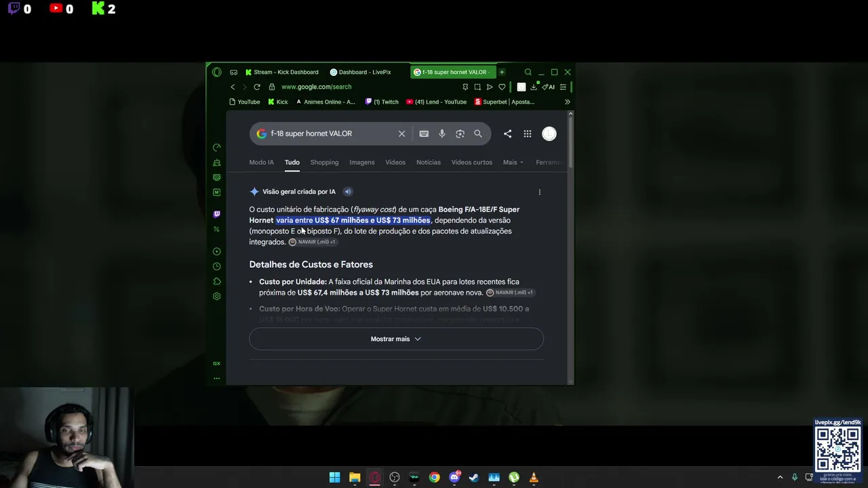Expand hidden bookmarks with double chevron
The image size is (868, 488).
[568, 102]
